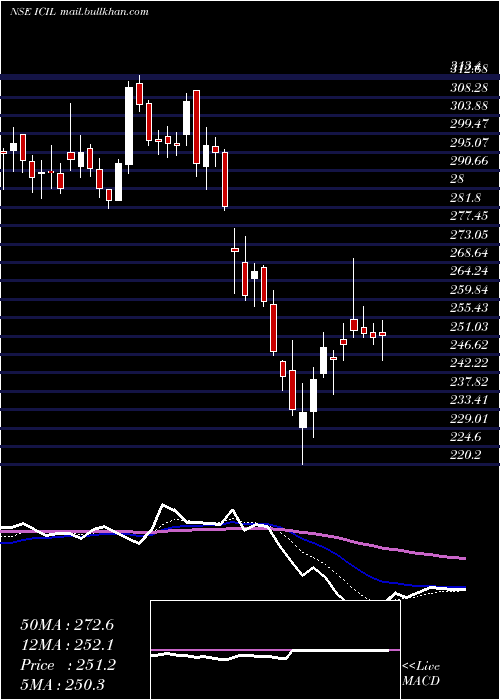Image resolution: width=500 pixels, height=700 pixels.
Task: Click the 242.22 price axis label
Action: [x=469, y=362]
